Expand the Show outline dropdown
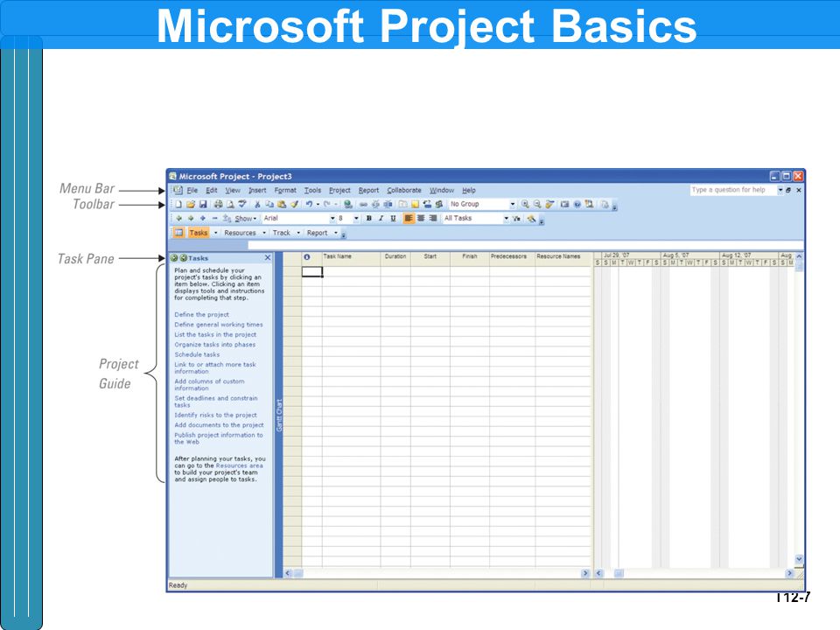 (246, 219)
